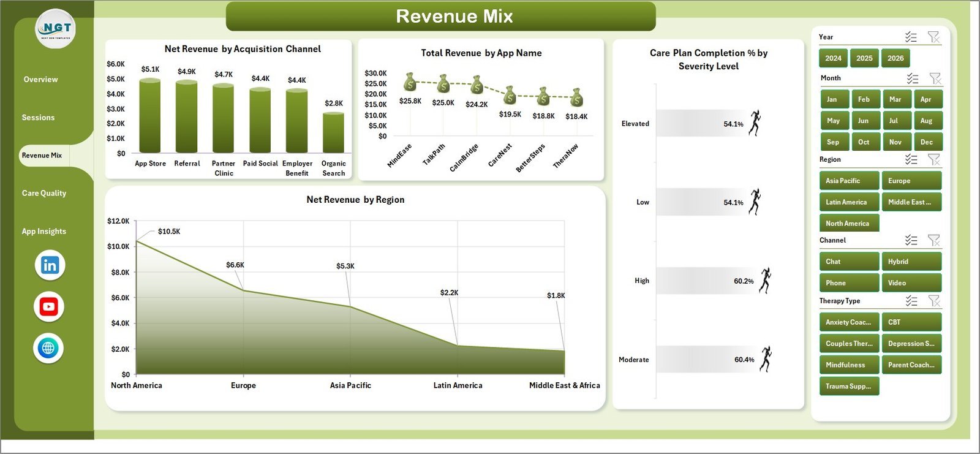The height and width of the screenshot is (454, 980).
Task: Filter region by Middle East...
Action: [x=911, y=202]
